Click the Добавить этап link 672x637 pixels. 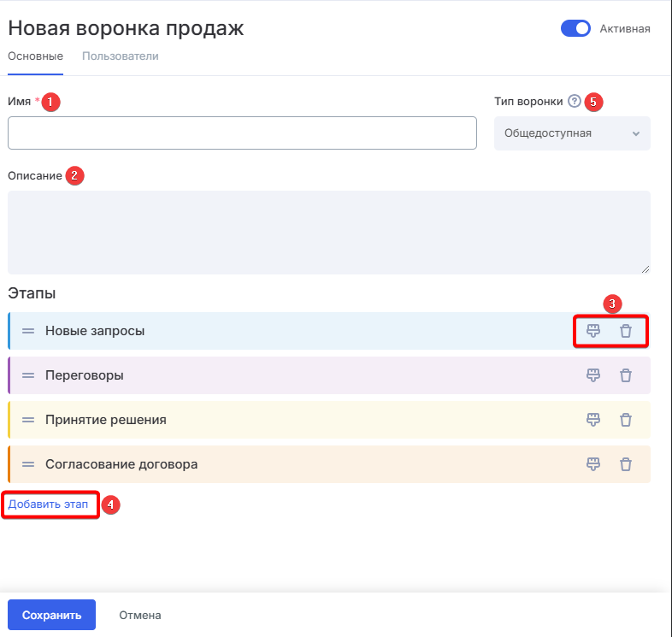coord(48,504)
